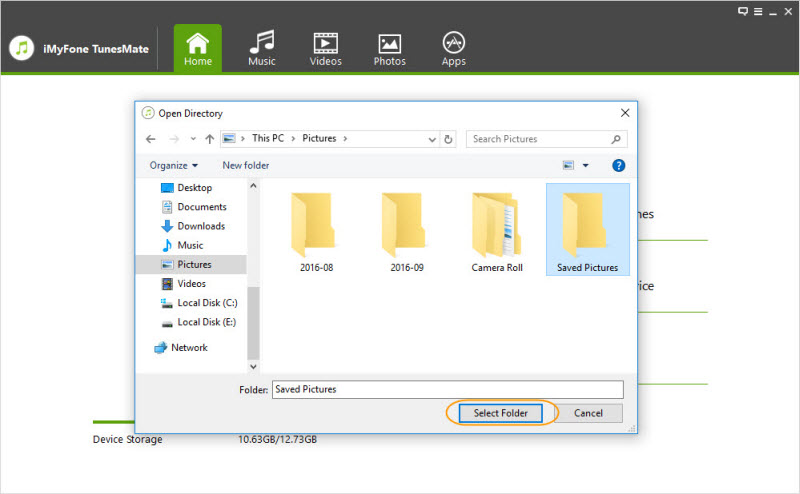Open the Organize dropdown menu

click(173, 165)
